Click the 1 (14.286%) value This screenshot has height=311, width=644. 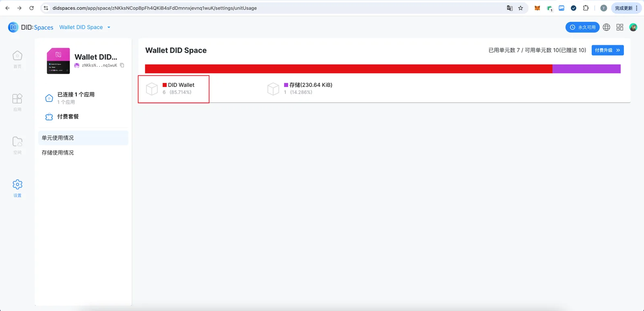click(298, 92)
